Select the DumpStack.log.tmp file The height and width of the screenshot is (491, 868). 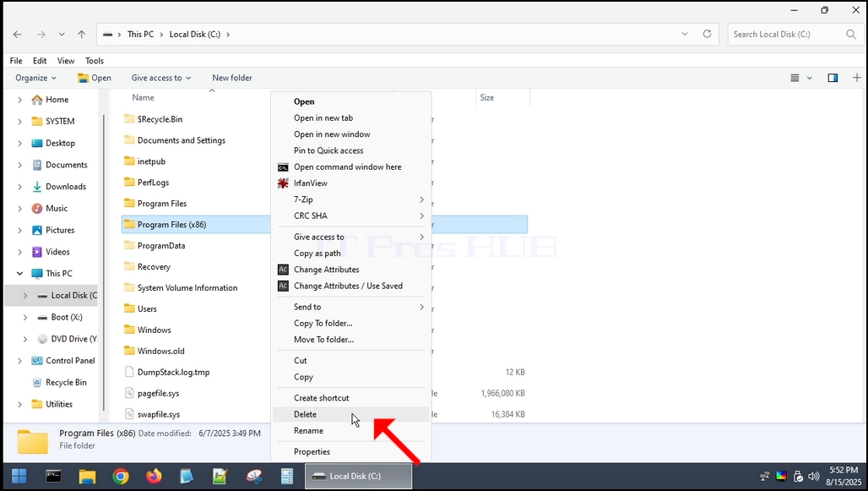click(x=173, y=372)
